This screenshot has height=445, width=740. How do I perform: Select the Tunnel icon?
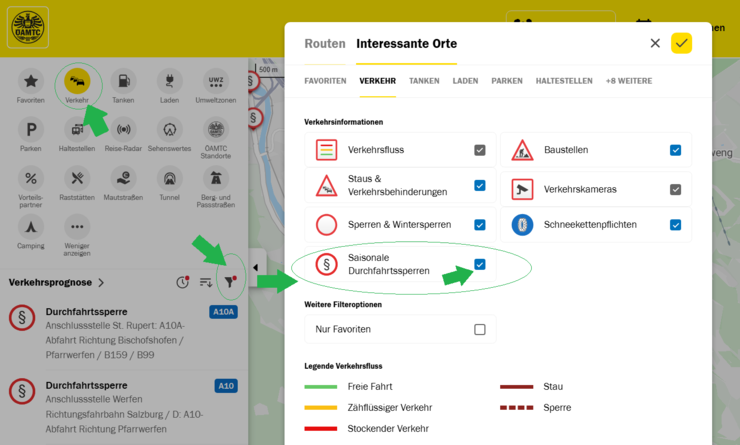[169, 178]
